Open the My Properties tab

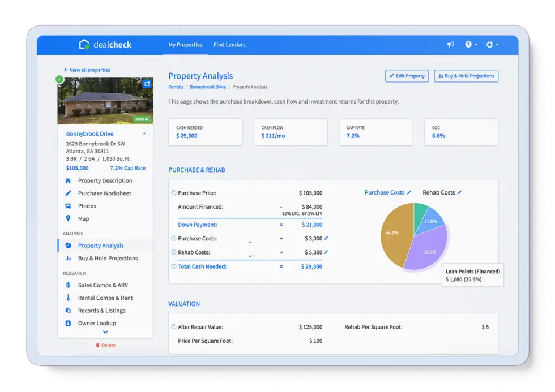click(x=185, y=45)
